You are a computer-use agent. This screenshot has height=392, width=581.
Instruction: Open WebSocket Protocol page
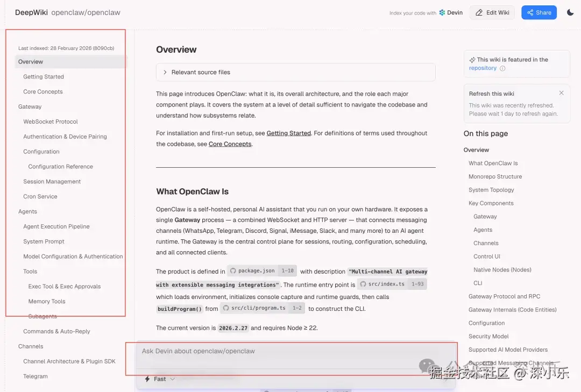coord(51,122)
